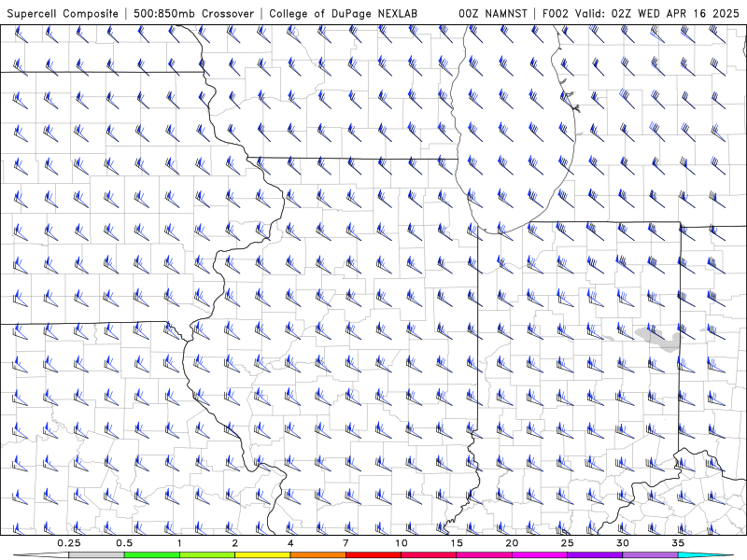
Task: Select the purple 25–30 colorbar segment
Action: [x=595, y=555]
